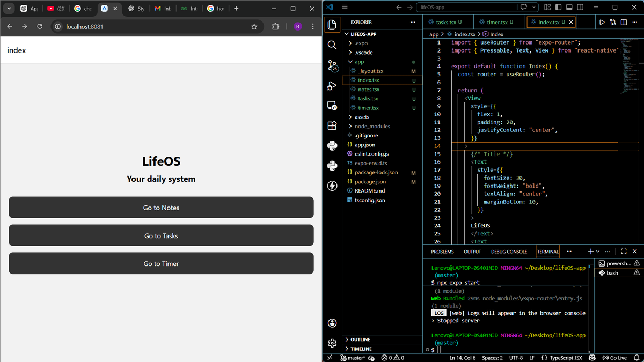Open the Copilot chat icon in the title bar
Screen dimensions: 644x362
tap(523, 7)
